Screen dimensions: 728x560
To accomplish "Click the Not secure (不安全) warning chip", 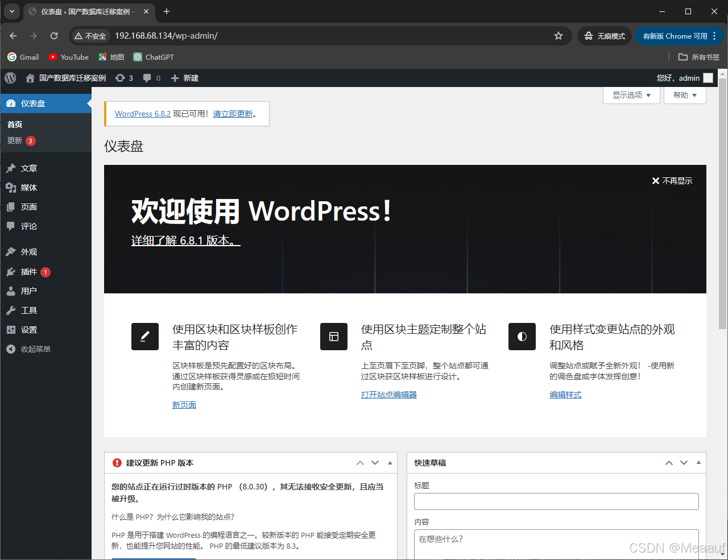I will pos(90,36).
